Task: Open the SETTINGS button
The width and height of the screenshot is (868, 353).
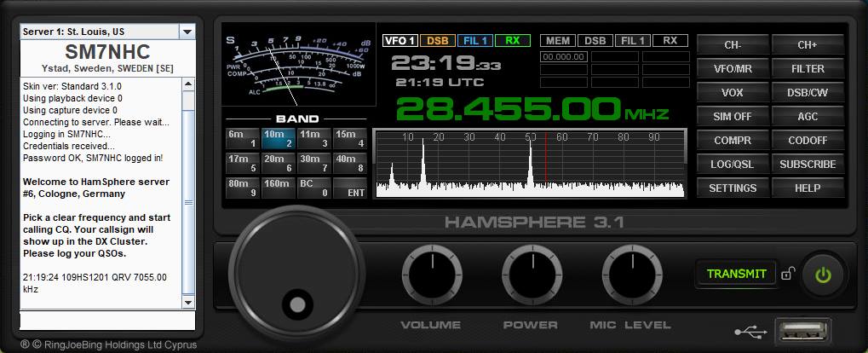Action: [733, 188]
